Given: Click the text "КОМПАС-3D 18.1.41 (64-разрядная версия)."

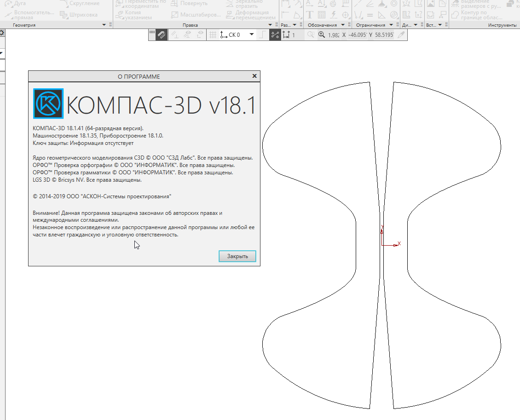Looking at the screenshot, I should click(x=88, y=128).
